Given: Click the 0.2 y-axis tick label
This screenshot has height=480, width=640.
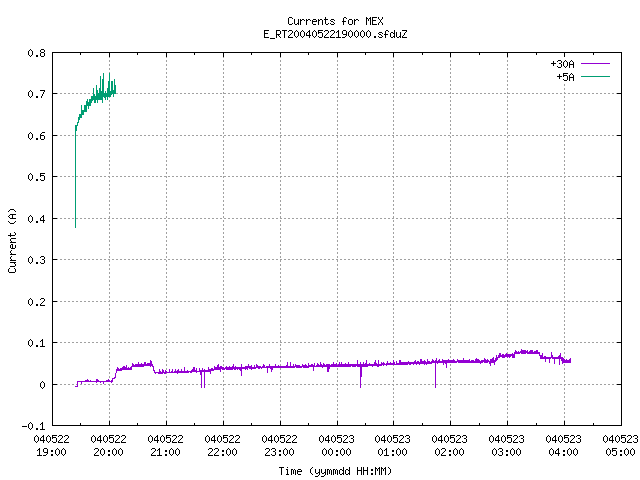Looking at the screenshot, I should (36, 302).
